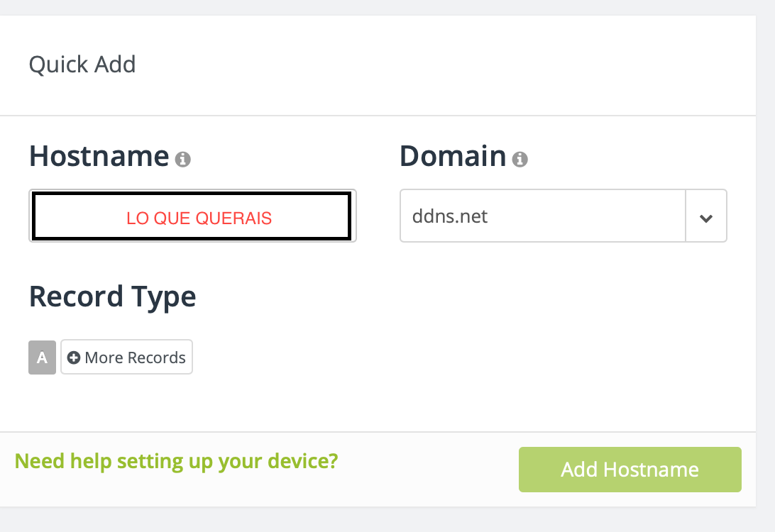Submit with the Add Hostname button
The height and width of the screenshot is (532, 775).
tap(630, 470)
